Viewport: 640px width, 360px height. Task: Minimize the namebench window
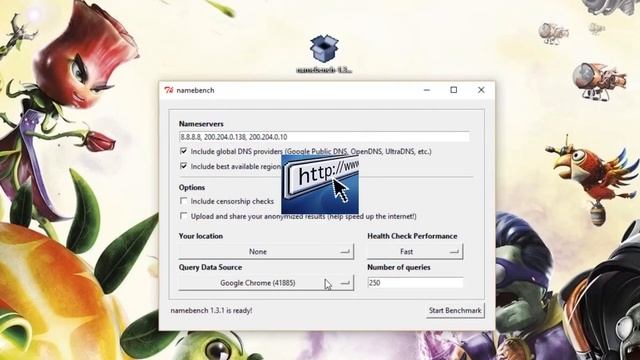(427, 90)
